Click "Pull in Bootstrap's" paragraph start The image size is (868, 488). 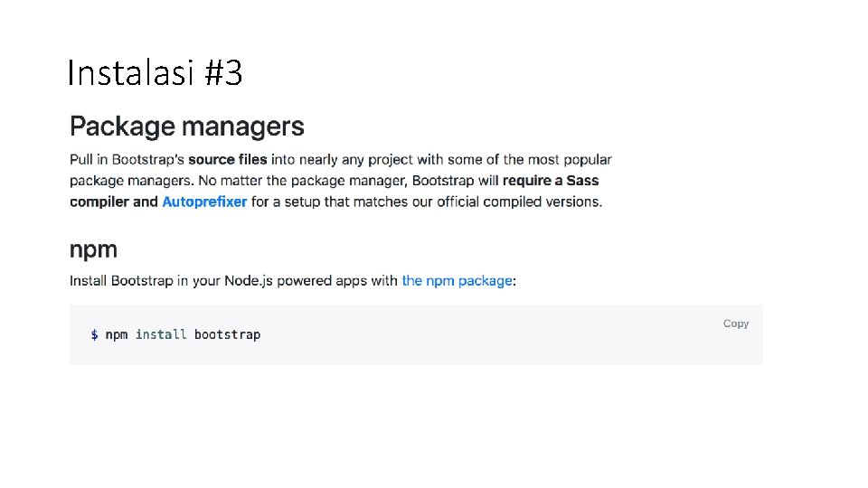(127, 159)
